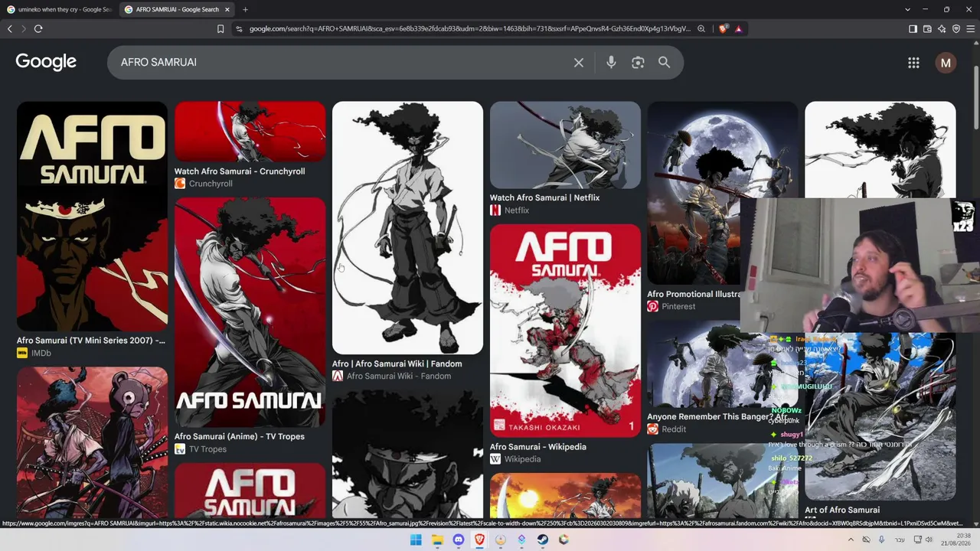Click the 'Netflix' source label
The image size is (980, 551).
pos(517,210)
